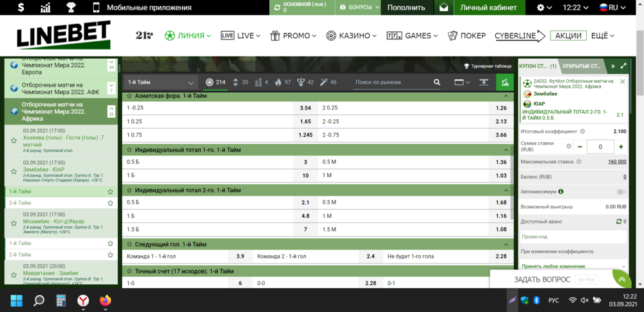Image resolution: width=644 pixels, height=312 pixels.
Task: Click the collapse all markets icon
Action: 484,83
